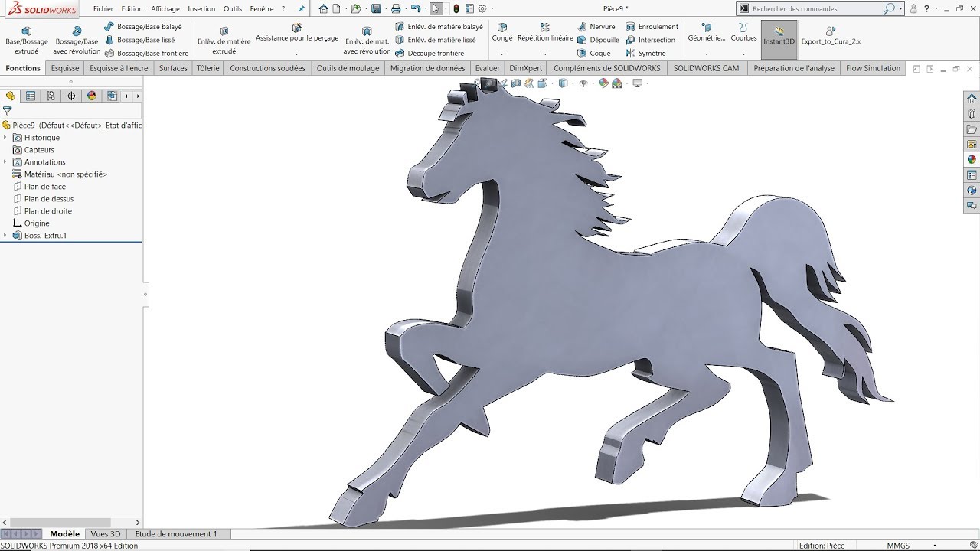Image resolution: width=980 pixels, height=551 pixels.
Task: Expand the Boss.-Extru.1 feature node
Action: [x=5, y=236]
